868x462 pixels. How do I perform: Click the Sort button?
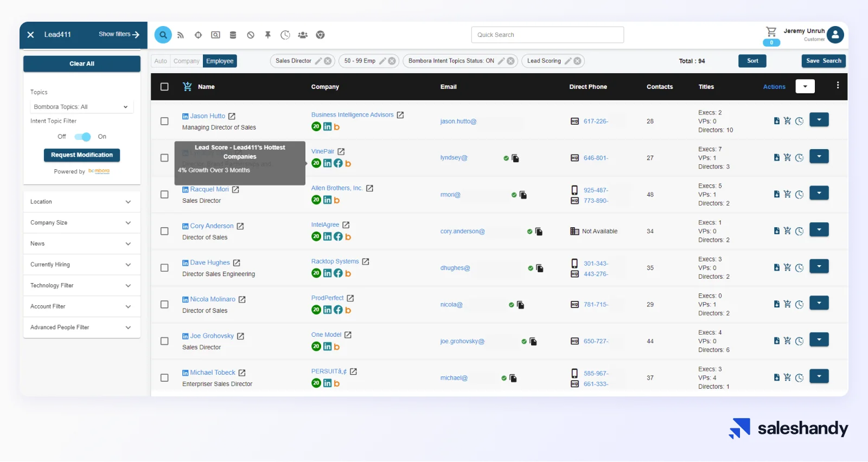click(752, 61)
